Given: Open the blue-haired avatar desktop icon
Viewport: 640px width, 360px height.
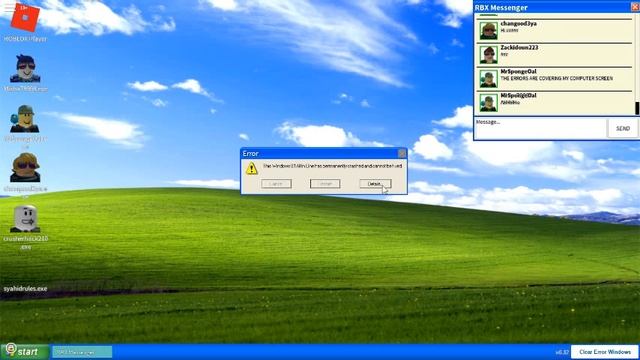Looking at the screenshot, I should coord(25,69).
